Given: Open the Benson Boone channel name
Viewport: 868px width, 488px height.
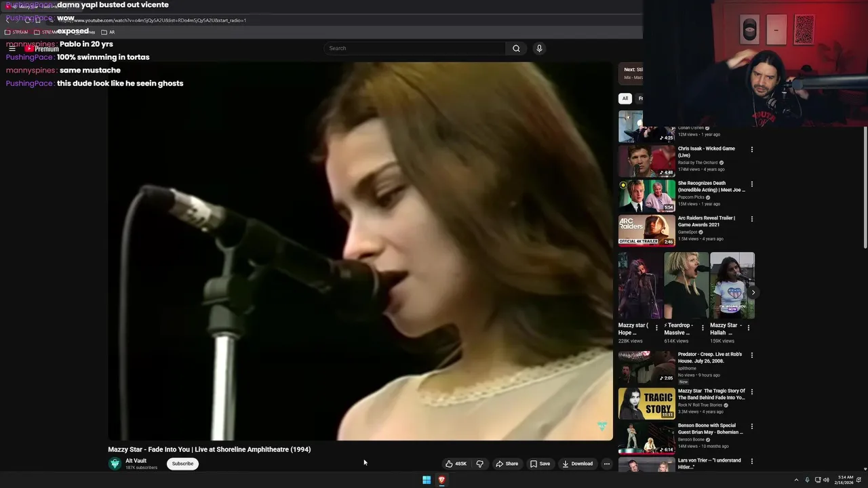Looking at the screenshot, I should 691,439.
